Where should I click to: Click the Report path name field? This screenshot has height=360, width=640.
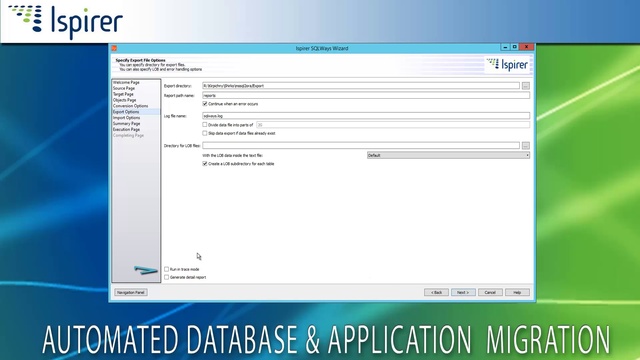pos(366,95)
